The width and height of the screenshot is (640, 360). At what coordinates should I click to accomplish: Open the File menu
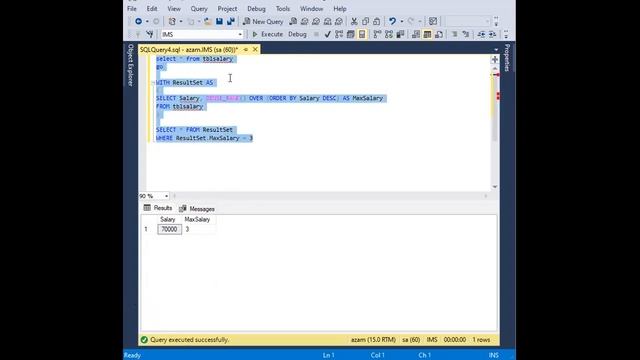click(x=132, y=9)
